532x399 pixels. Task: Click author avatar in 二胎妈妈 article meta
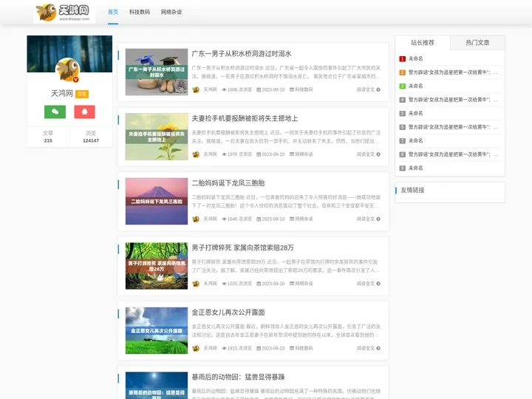click(196, 219)
